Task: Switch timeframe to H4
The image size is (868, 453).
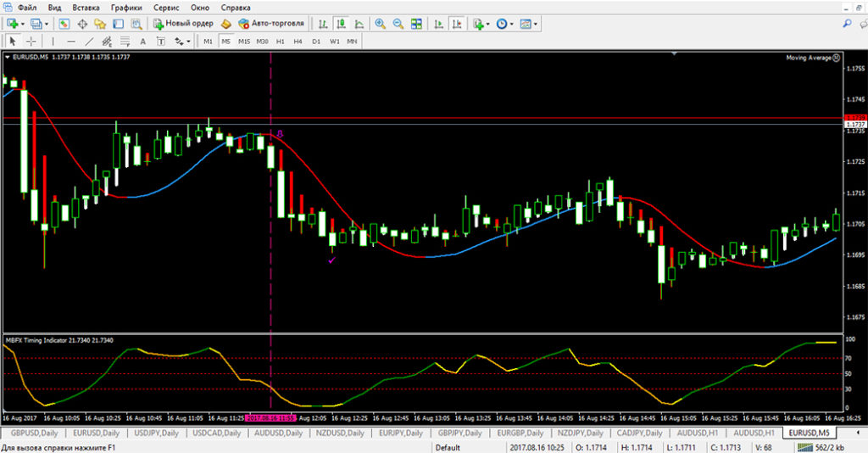Action: 298,42
